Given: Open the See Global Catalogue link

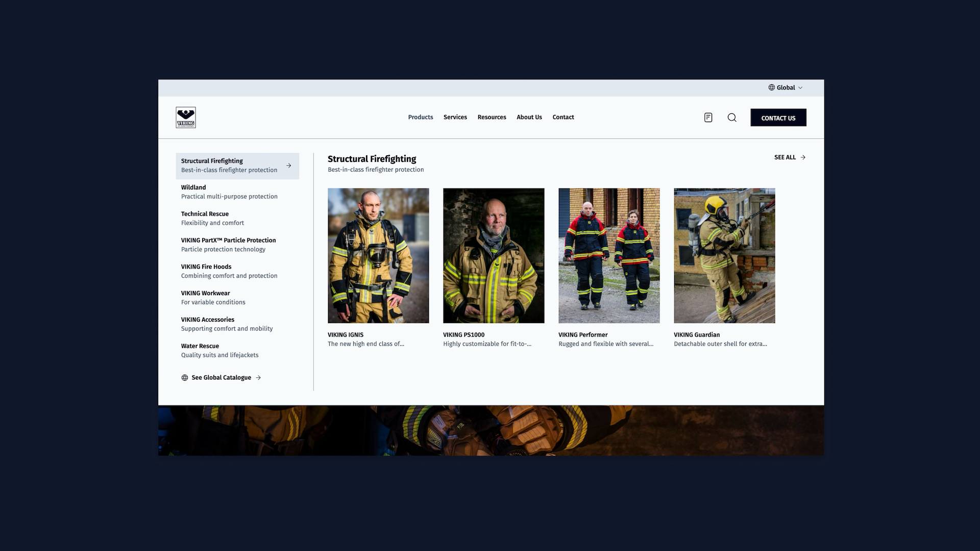Looking at the screenshot, I should click(x=221, y=378).
